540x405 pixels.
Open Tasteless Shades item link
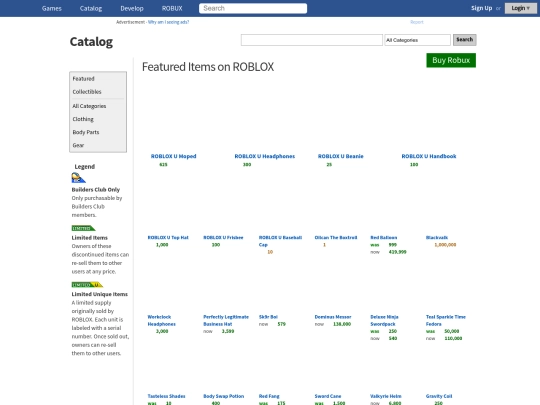[166, 396]
